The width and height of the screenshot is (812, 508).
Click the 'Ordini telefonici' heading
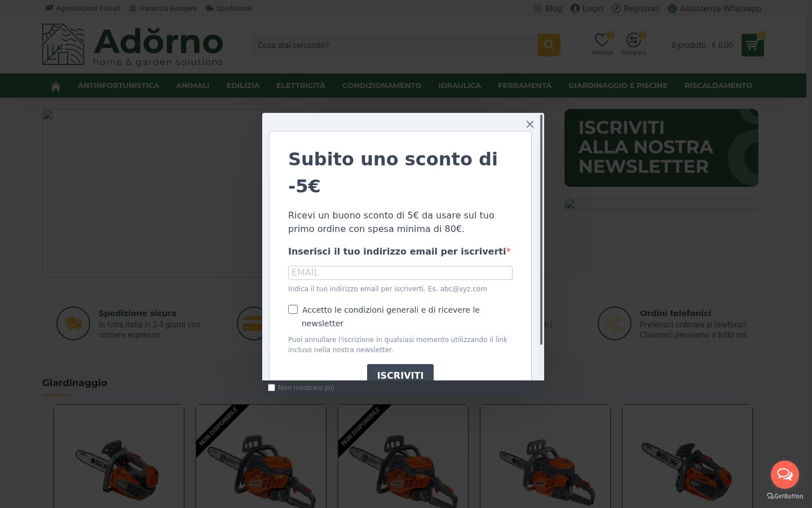(676, 313)
